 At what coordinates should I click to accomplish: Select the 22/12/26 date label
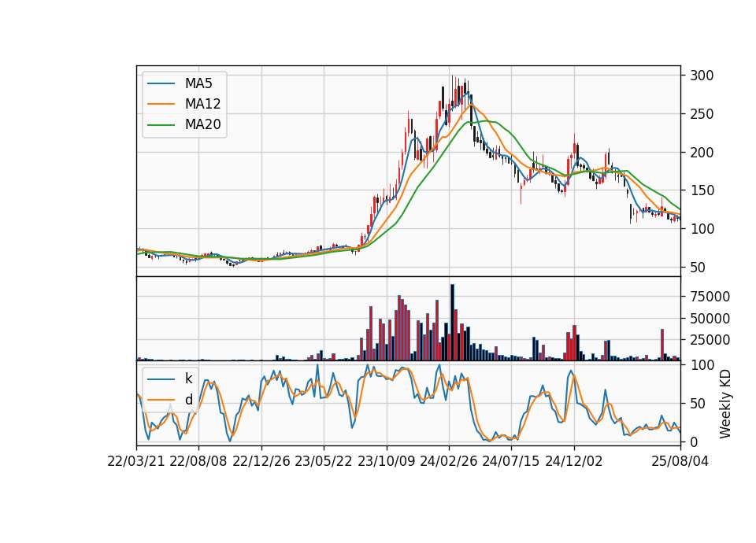click(x=261, y=461)
